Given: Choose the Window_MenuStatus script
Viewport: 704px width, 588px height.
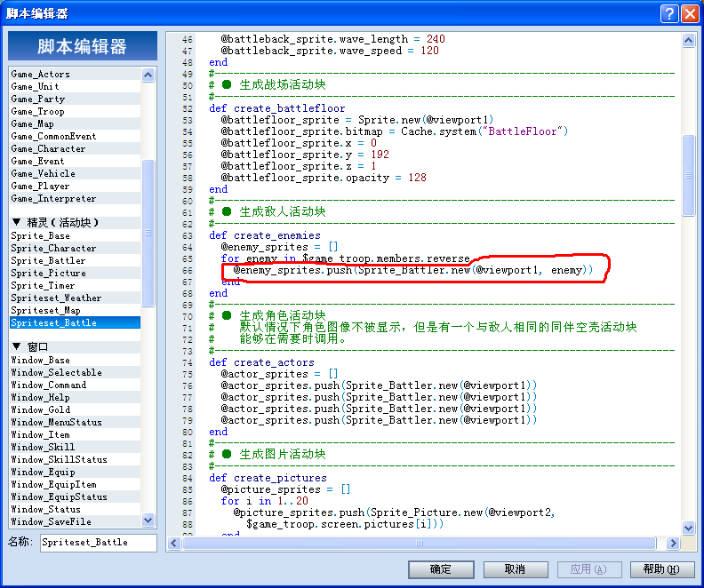Looking at the screenshot, I should click(x=75, y=422).
